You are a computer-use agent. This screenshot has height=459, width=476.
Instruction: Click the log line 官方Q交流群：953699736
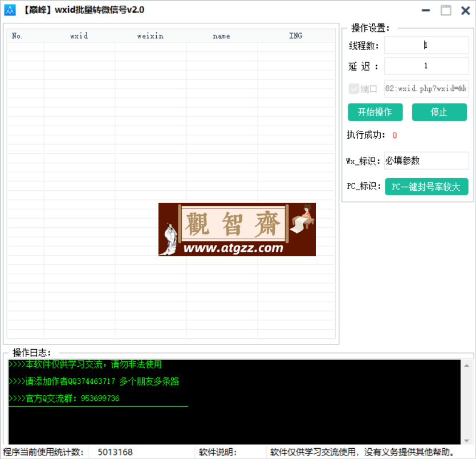(x=64, y=399)
